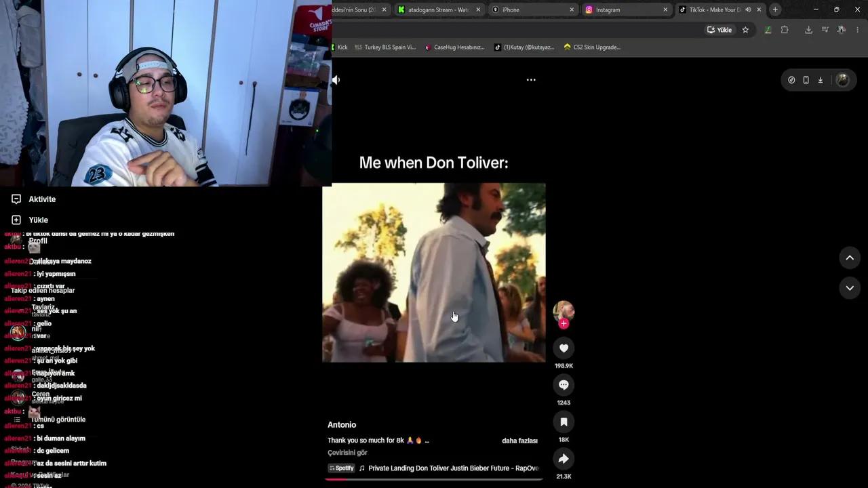Expand caption with 'daha fazlası'

[519, 441]
